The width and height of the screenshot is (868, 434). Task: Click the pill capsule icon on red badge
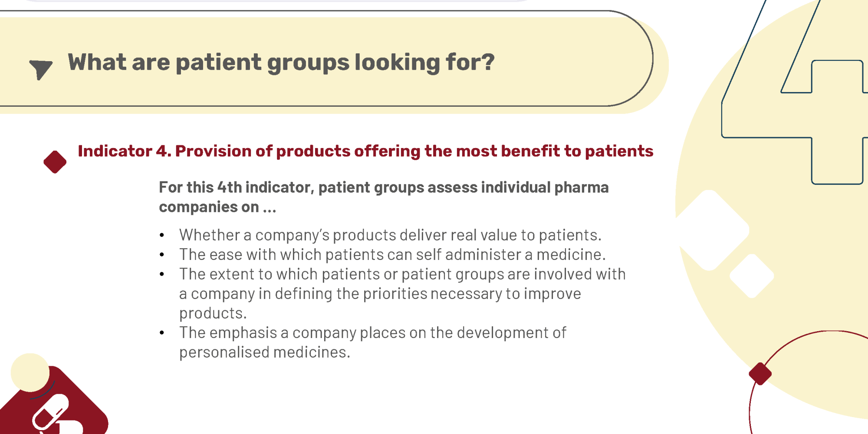[x=50, y=413]
